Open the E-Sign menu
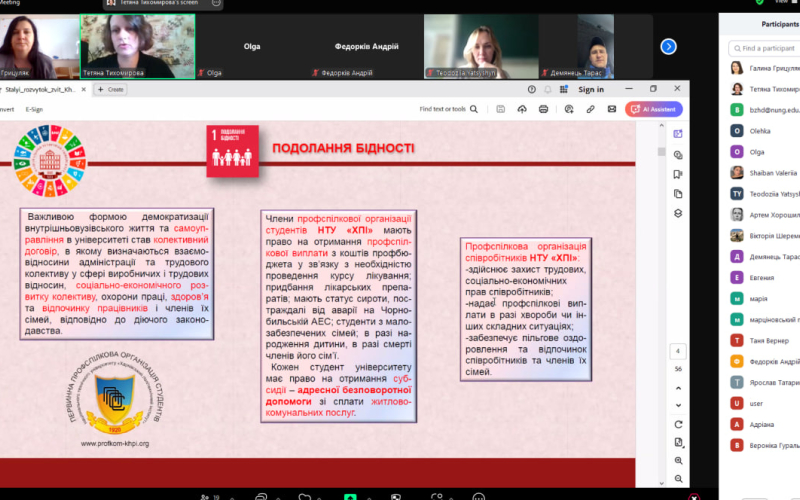Image resolution: width=800 pixels, height=500 pixels. click(34, 109)
